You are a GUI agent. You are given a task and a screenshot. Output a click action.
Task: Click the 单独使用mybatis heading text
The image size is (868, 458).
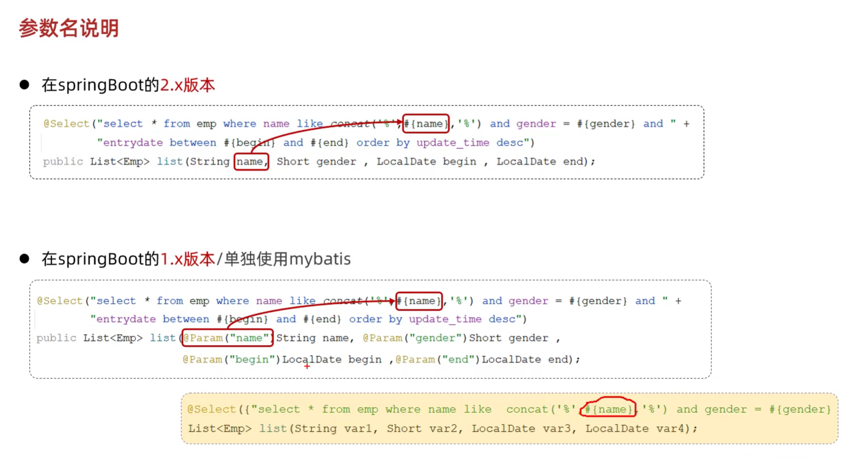288,259
